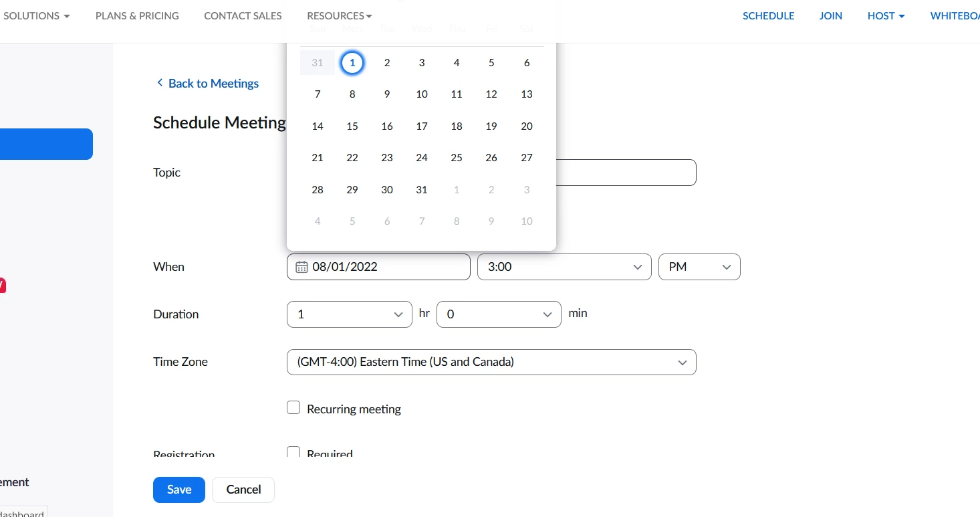
Task: Choose day 9 in the second calendar row
Action: (387, 94)
